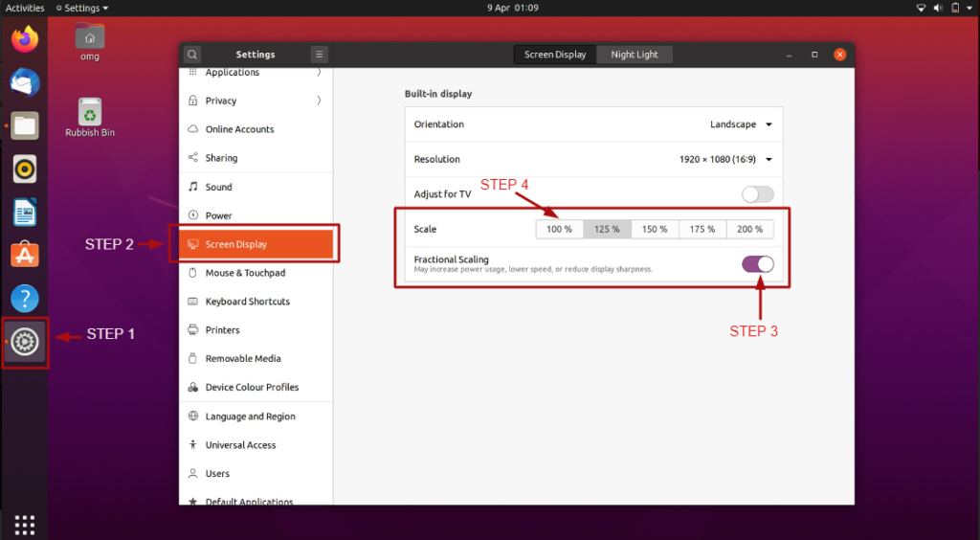
Task: Click the Users person icon
Action: (x=193, y=474)
